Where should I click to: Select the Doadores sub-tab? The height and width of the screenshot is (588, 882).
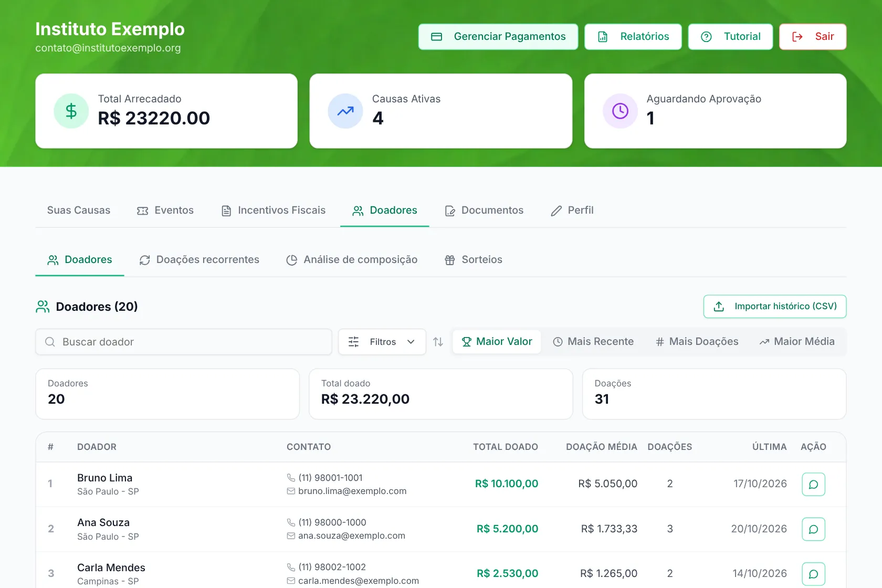(x=80, y=260)
